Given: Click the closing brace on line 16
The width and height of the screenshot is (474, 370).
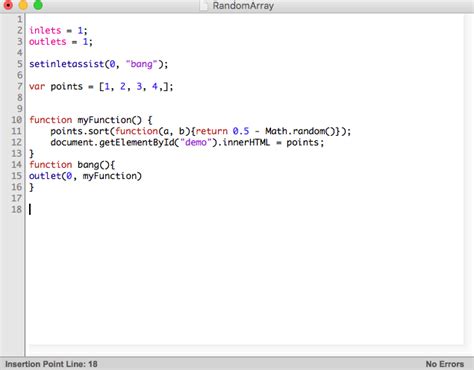Looking at the screenshot, I should coord(32,187).
